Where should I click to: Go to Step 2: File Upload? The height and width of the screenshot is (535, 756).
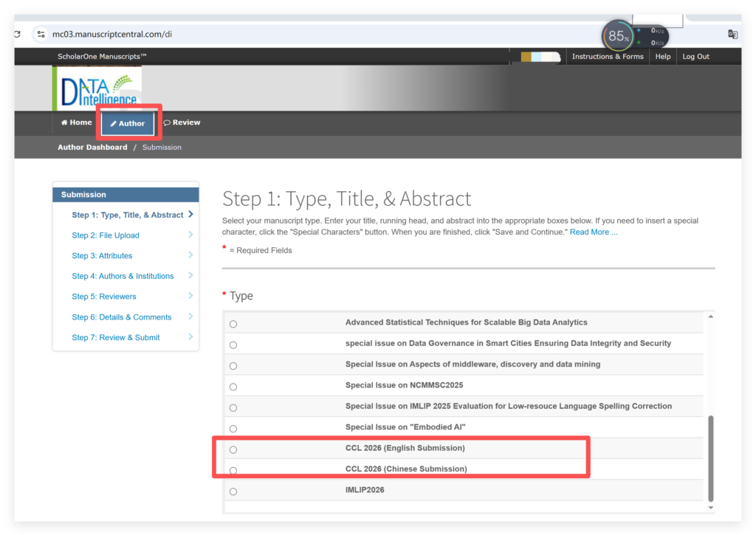tap(106, 235)
